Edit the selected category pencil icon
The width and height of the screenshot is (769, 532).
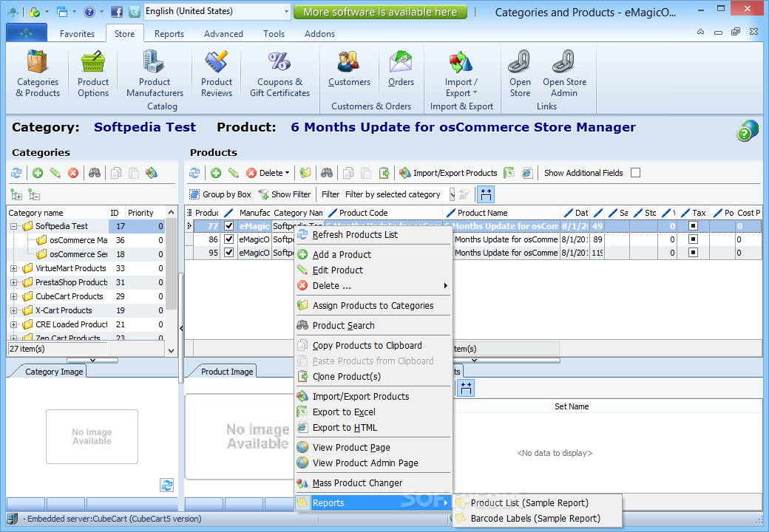55,173
